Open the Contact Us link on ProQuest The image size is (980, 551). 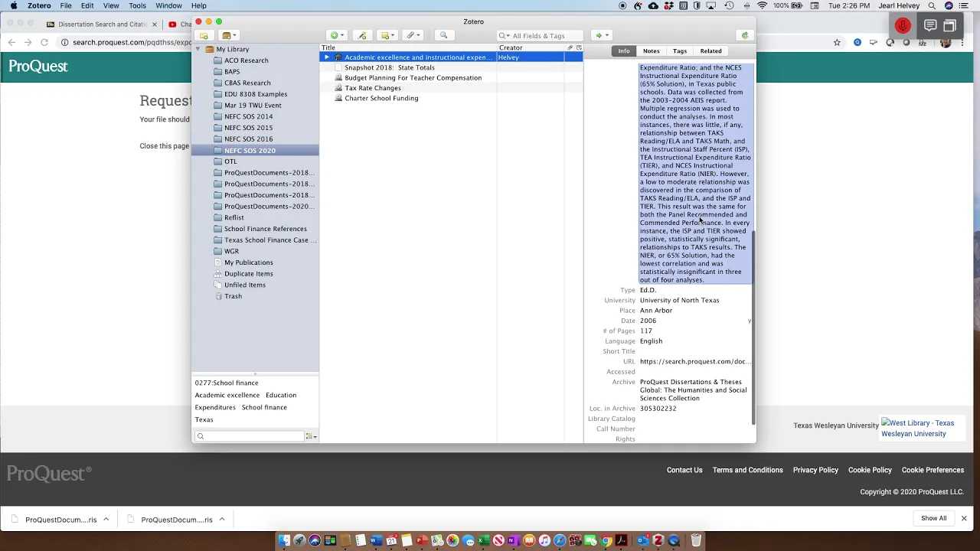[684, 470]
